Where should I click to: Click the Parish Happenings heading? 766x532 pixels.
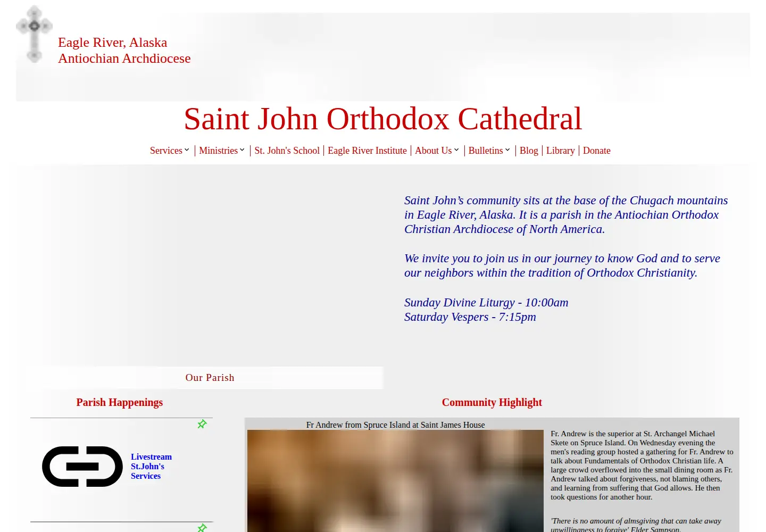[119, 402]
